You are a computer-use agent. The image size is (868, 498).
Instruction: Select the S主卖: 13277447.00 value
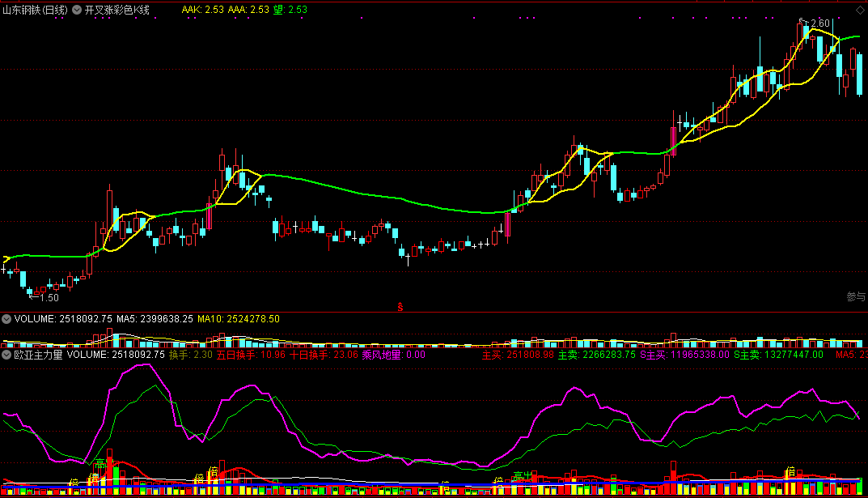778,355
